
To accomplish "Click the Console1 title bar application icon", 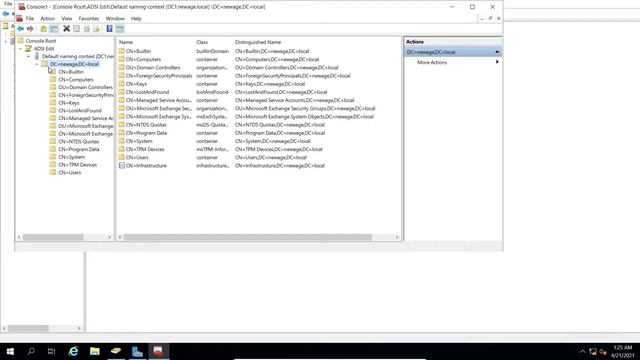I will coord(21,7).
